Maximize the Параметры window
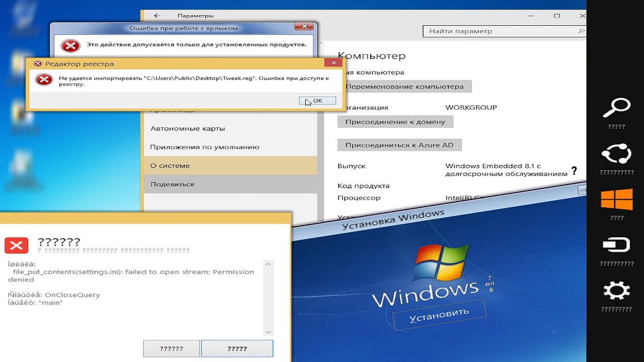644x362 pixels. coord(556,16)
